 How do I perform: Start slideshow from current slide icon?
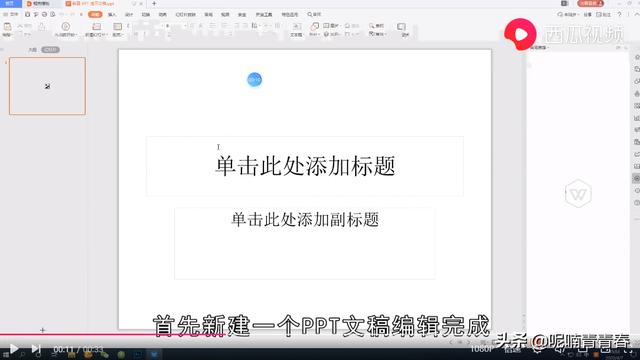coord(65,27)
